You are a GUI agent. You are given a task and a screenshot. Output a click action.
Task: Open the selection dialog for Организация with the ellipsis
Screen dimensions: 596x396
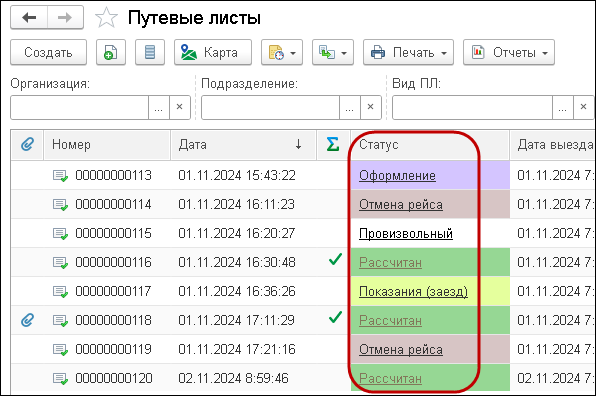click(x=159, y=108)
